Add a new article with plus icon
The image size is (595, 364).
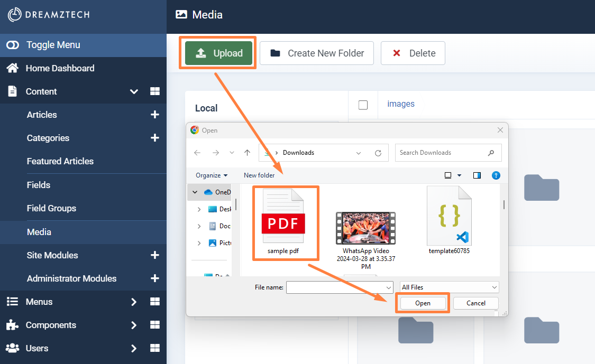pyautogui.click(x=155, y=115)
